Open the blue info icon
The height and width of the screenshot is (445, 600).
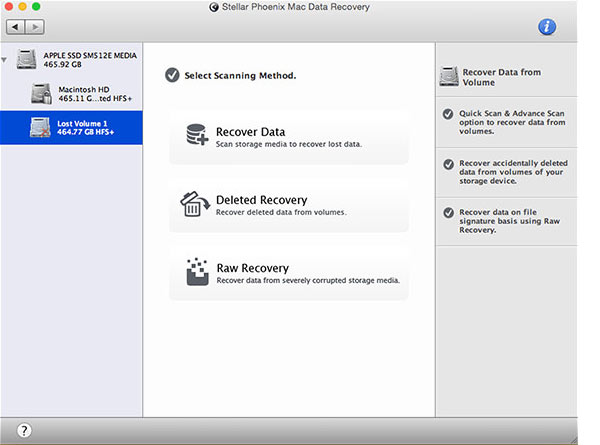[x=547, y=27]
